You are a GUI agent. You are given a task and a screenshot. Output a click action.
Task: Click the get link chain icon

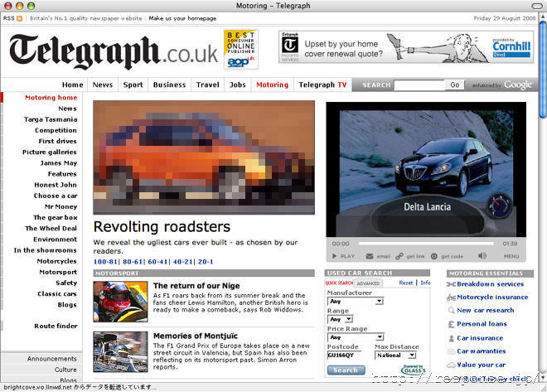point(399,256)
